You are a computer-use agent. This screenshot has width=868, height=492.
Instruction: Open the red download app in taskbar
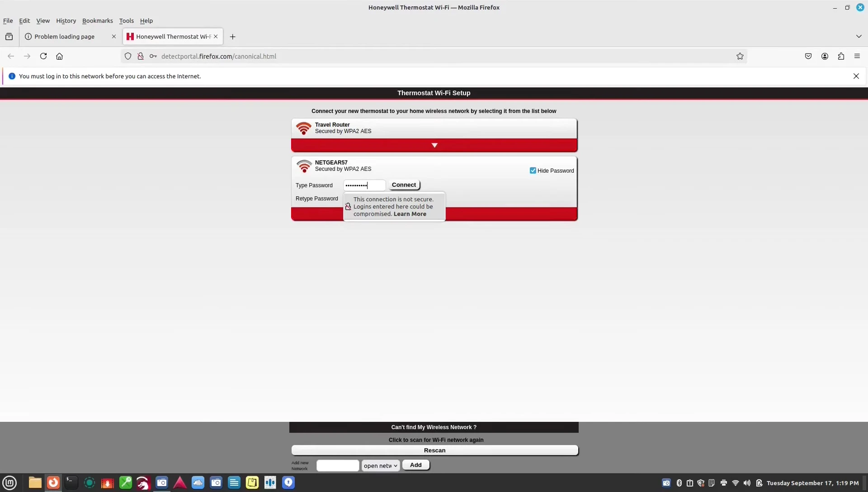(107, 483)
